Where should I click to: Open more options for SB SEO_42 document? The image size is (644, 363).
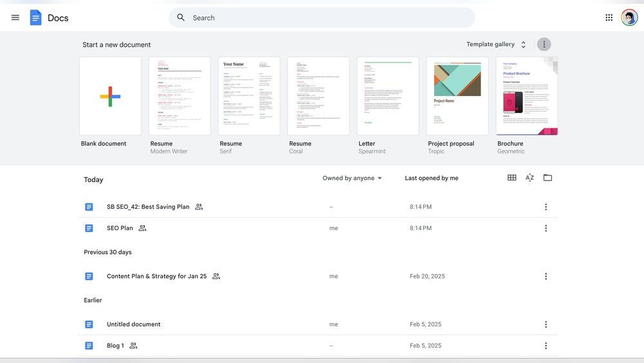545,207
